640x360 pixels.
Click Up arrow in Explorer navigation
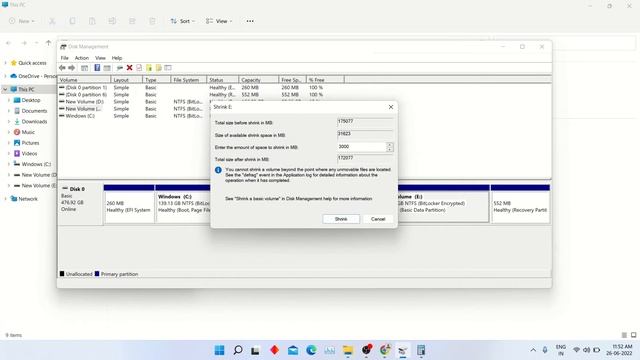click(49, 43)
